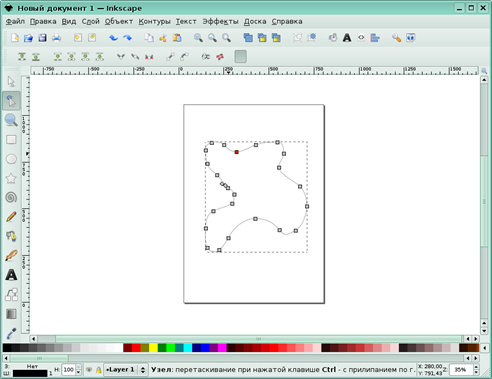The height and width of the screenshot is (379, 492).
Task: Click the Redo arrow icon
Action: pos(127,38)
